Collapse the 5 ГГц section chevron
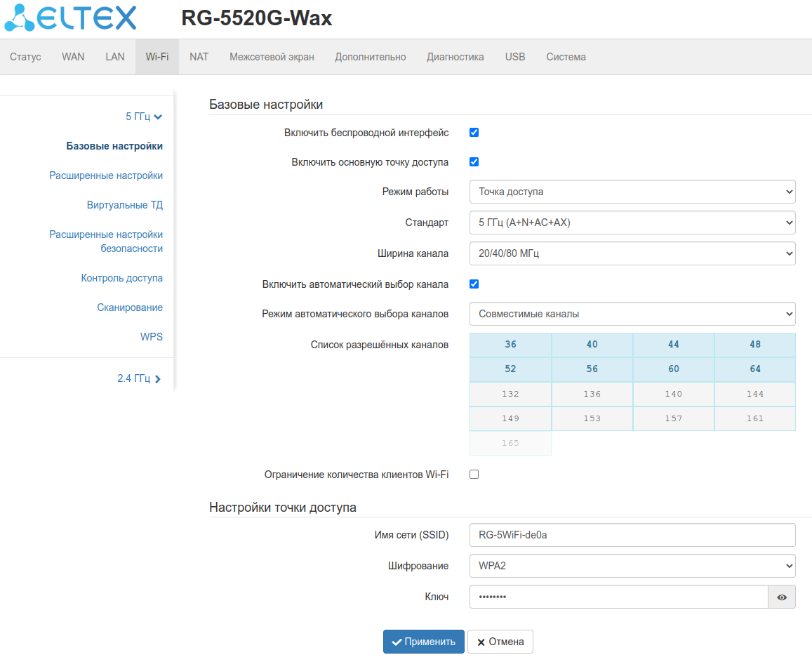The height and width of the screenshot is (662, 812). coord(158,117)
